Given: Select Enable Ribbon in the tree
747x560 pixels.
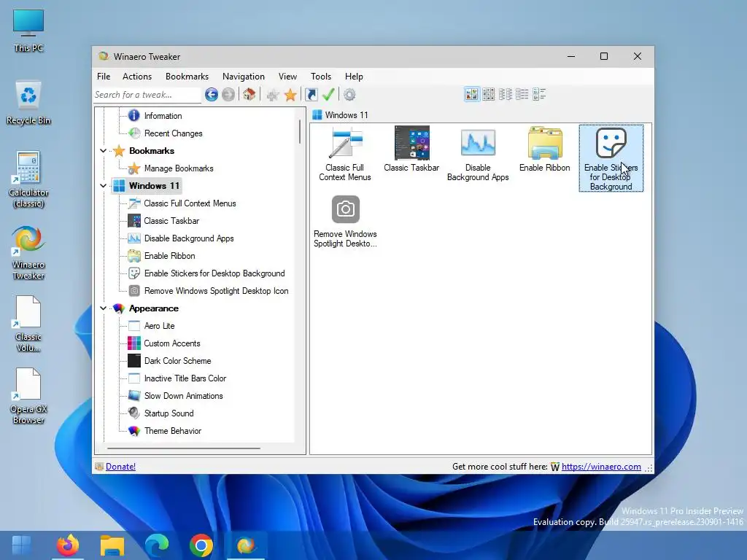Looking at the screenshot, I should click(x=169, y=256).
